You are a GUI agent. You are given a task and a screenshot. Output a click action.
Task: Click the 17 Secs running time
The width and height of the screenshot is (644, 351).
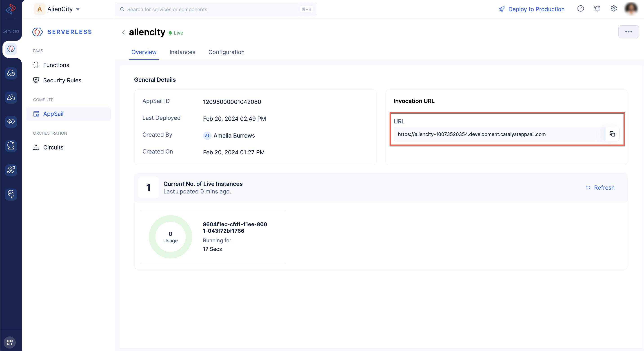(212, 249)
